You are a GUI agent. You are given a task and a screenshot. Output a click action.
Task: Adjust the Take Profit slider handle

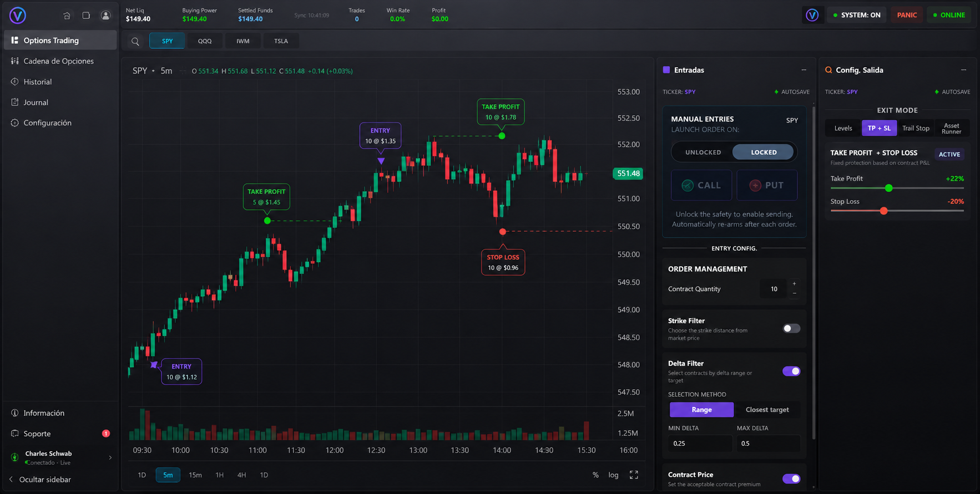pos(888,188)
